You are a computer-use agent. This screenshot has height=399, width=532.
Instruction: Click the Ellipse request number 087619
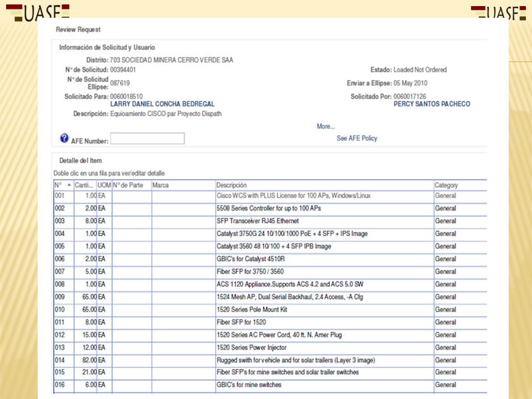(120, 83)
